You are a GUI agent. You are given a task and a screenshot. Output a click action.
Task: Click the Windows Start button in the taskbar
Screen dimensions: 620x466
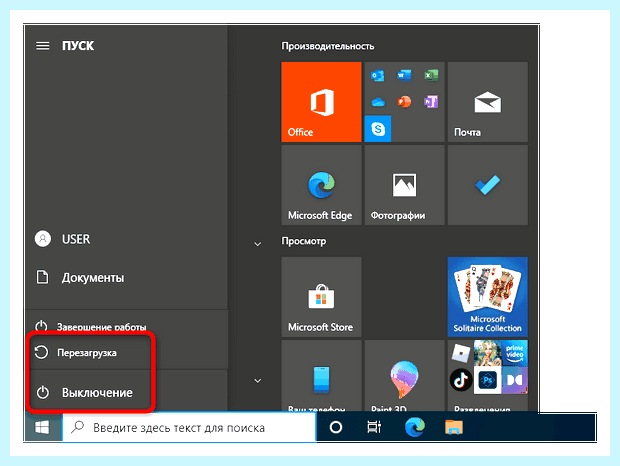pyautogui.click(x=43, y=427)
